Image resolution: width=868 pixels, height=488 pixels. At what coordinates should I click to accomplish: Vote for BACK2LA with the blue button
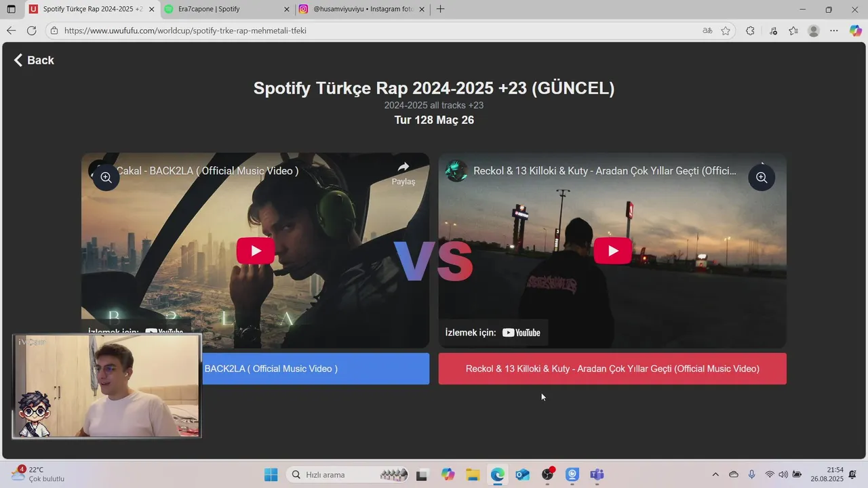coord(315,369)
